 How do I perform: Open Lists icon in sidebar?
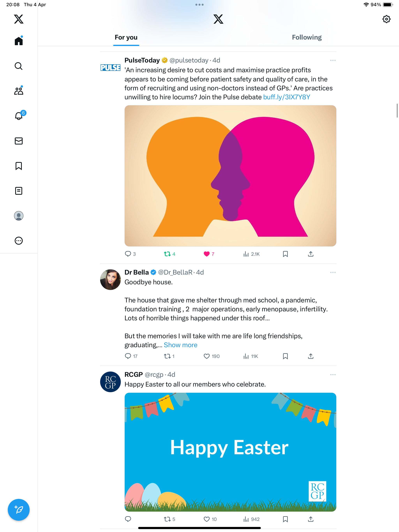[x=19, y=191]
